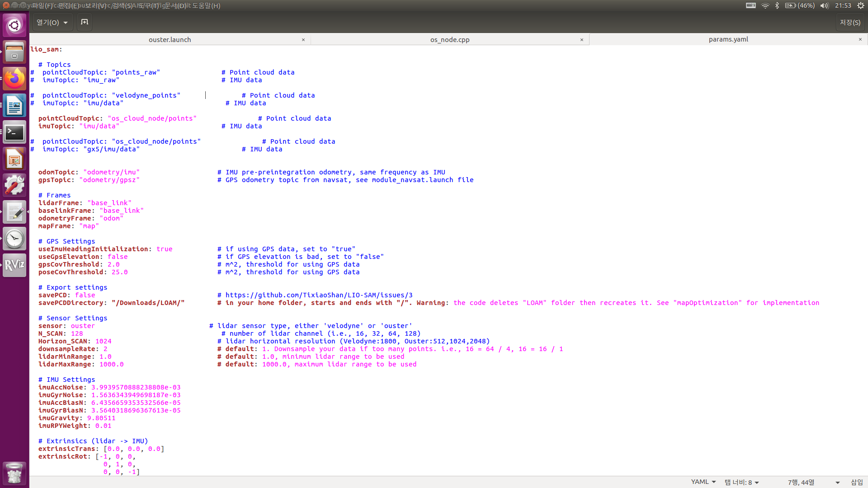The width and height of the screenshot is (868, 488).
Task: Open the 도움말(H) menu
Action: [206, 5]
